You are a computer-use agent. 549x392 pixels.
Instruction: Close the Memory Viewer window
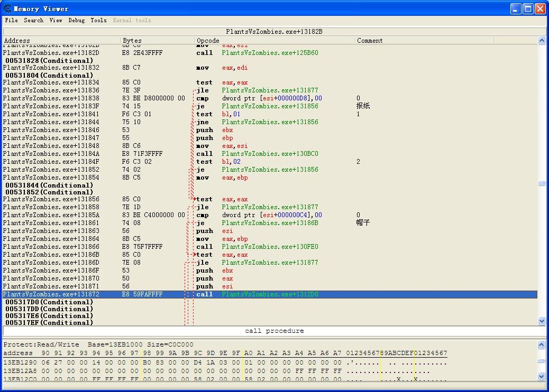[539, 9]
